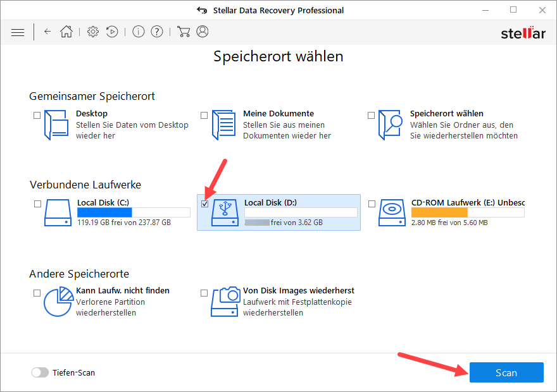Open the info (i) icon

click(x=139, y=32)
